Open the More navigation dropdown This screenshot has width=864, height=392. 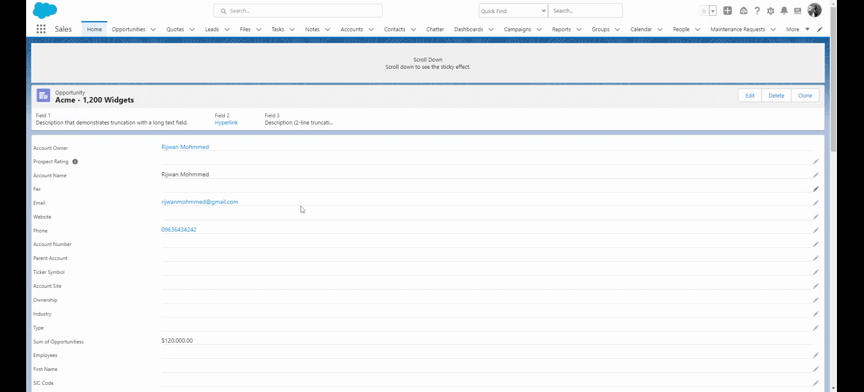(797, 29)
